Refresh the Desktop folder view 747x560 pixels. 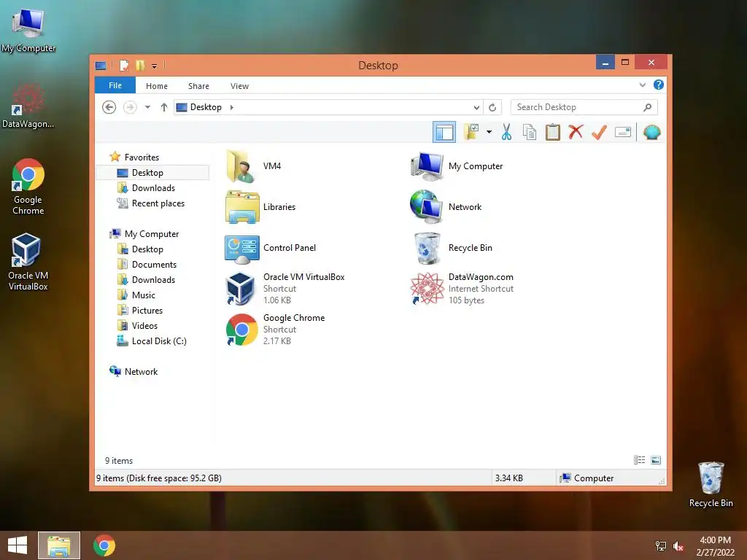pos(492,107)
